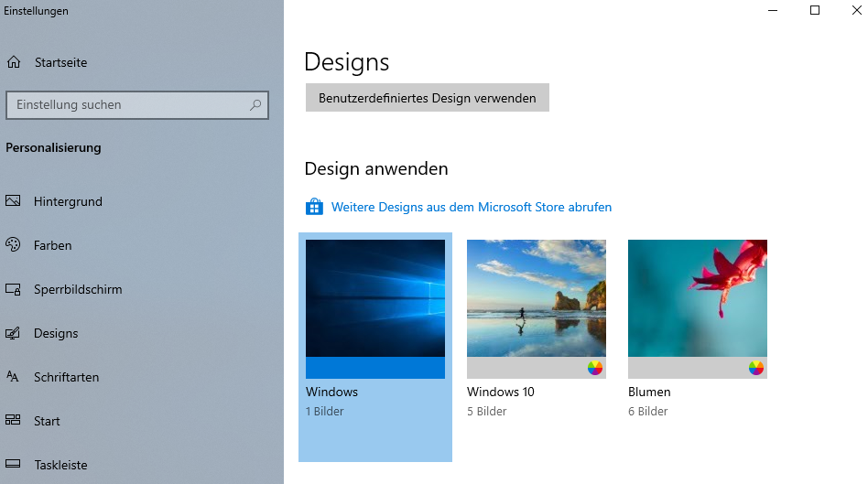This screenshot has height=484, width=868.
Task: Minimize the Einstellungen window
Action: (773, 10)
